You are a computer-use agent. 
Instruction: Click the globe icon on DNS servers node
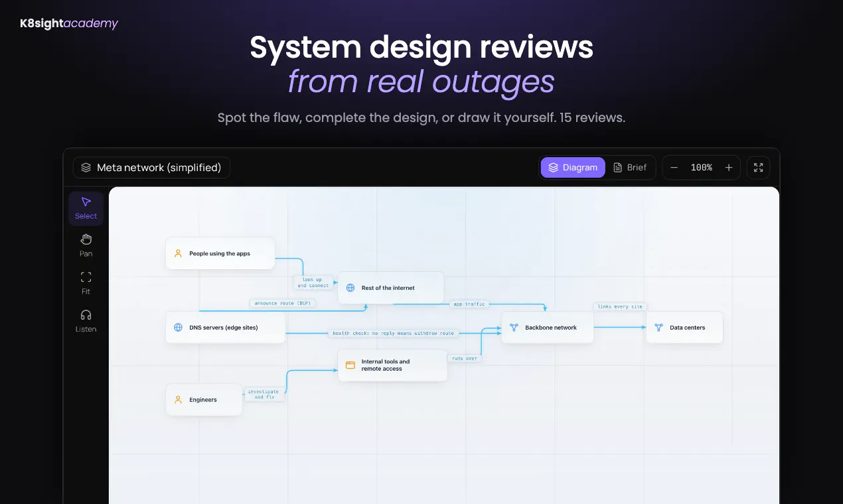pyautogui.click(x=178, y=328)
